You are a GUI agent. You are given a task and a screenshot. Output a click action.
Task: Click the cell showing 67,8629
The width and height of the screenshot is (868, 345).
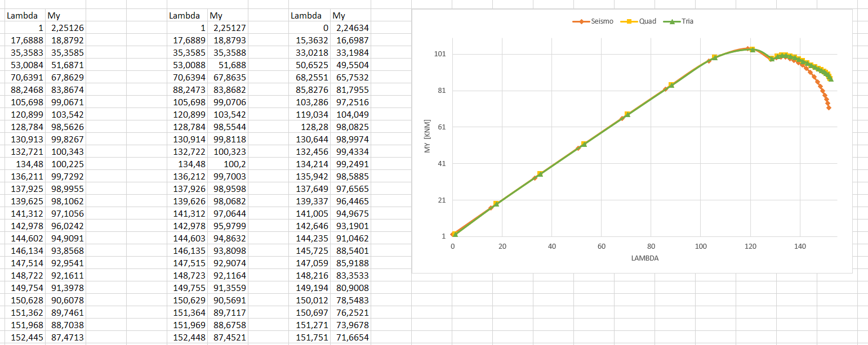66,78
